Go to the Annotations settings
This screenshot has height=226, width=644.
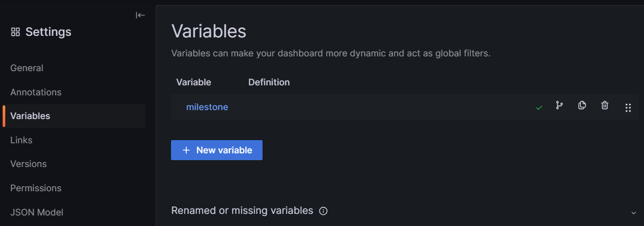tap(36, 92)
